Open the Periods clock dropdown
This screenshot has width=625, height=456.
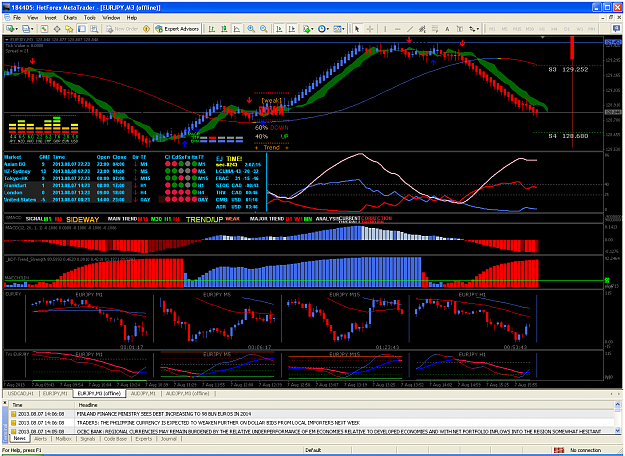(323, 29)
